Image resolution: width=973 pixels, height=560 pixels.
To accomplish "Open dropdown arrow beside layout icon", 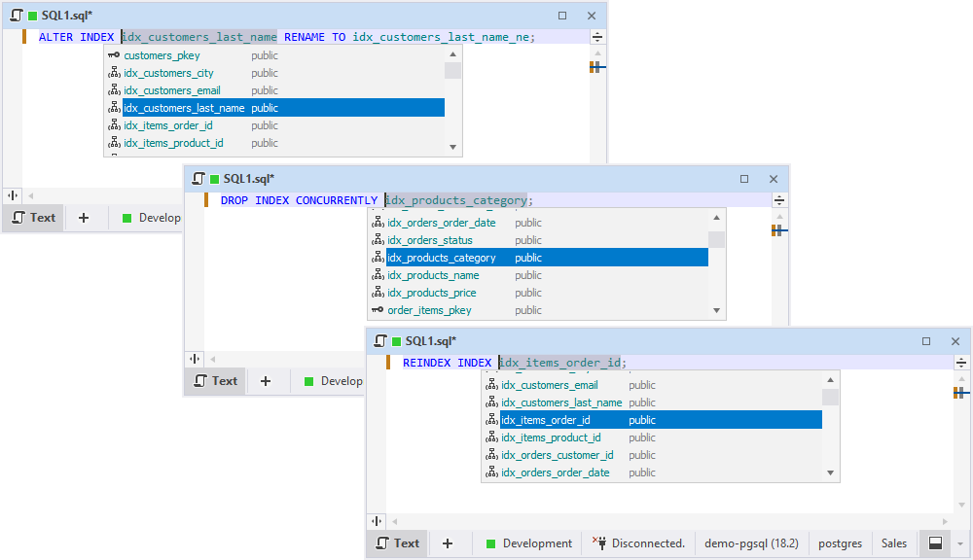I will coord(960,543).
